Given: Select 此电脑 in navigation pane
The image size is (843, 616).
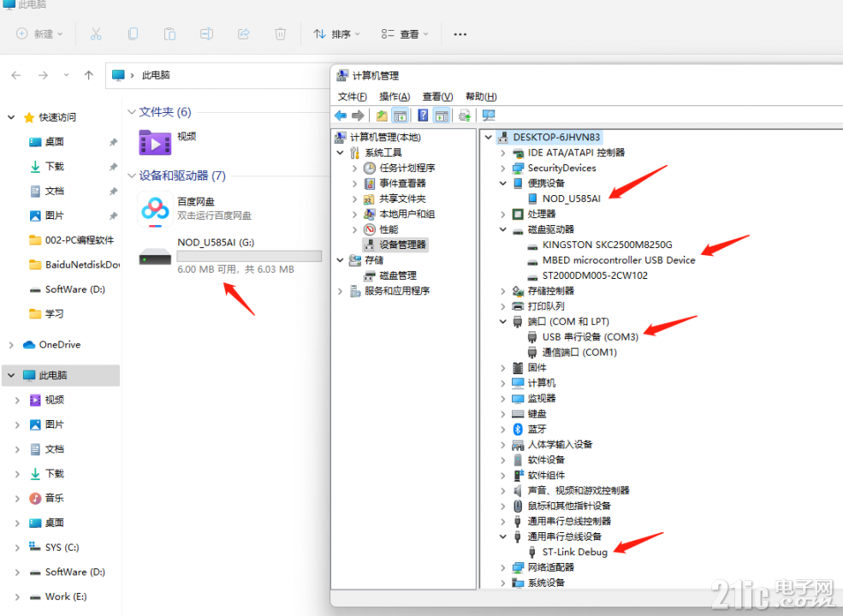Looking at the screenshot, I should tap(61, 376).
